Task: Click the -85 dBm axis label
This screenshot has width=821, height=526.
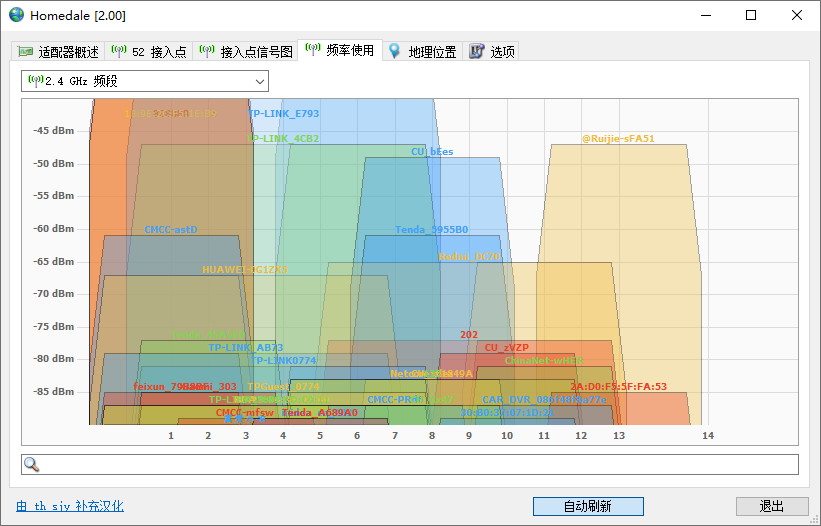Action: (54, 391)
